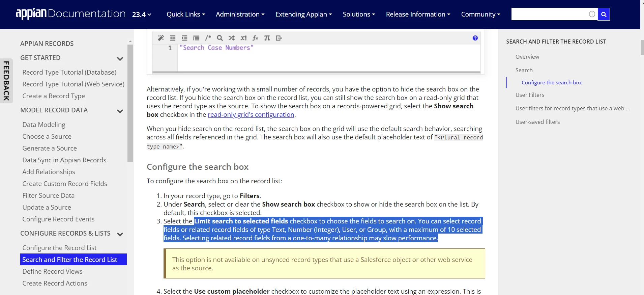Click the pi symbol icon in editor toolbar
The image size is (644, 295).
coord(267,38)
